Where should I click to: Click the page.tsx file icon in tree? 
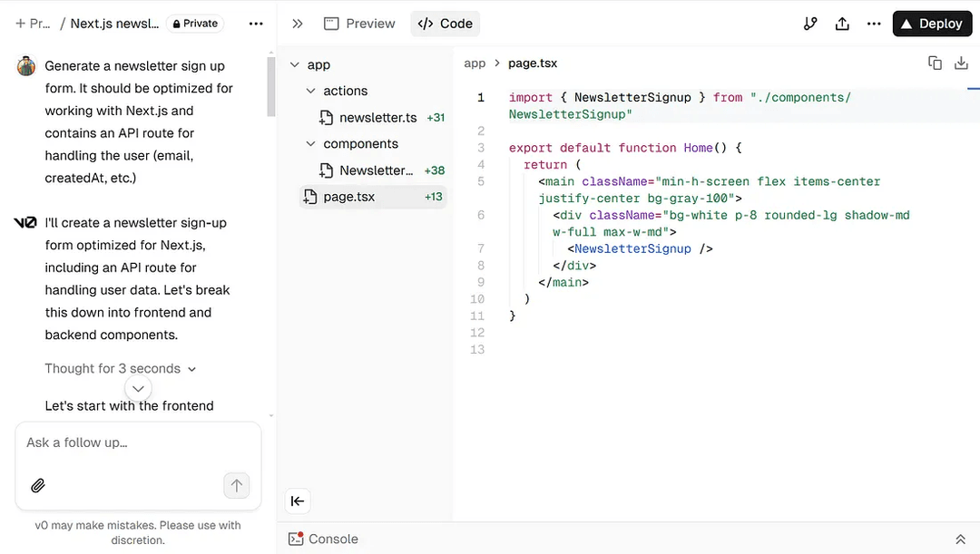point(310,197)
